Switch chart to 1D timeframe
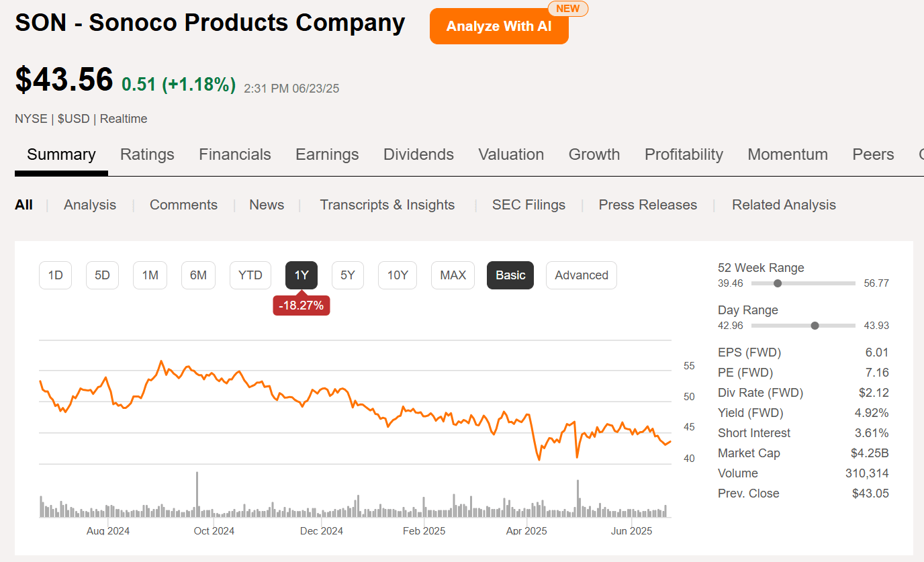This screenshot has height=562, width=924. [55, 275]
